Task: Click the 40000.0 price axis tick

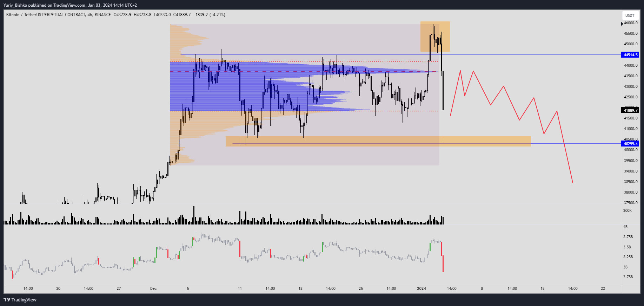Action: click(x=631, y=150)
